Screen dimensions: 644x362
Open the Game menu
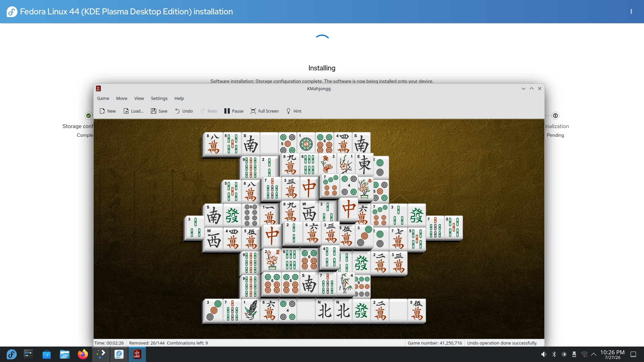point(103,98)
